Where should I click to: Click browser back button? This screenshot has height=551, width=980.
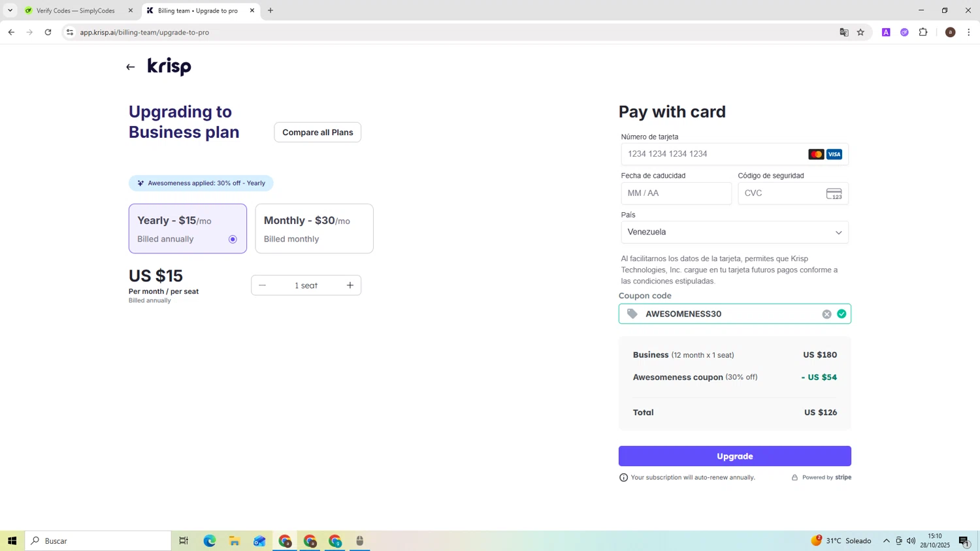pos(11,32)
